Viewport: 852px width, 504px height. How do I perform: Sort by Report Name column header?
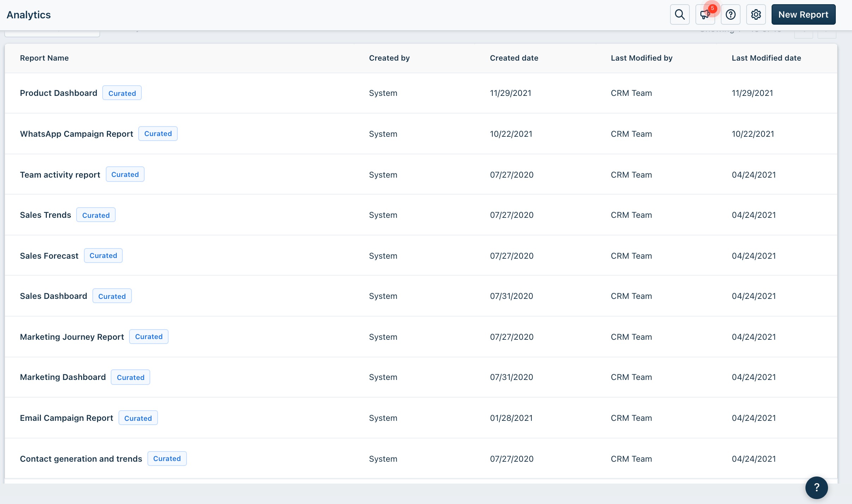tap(44, 58)
